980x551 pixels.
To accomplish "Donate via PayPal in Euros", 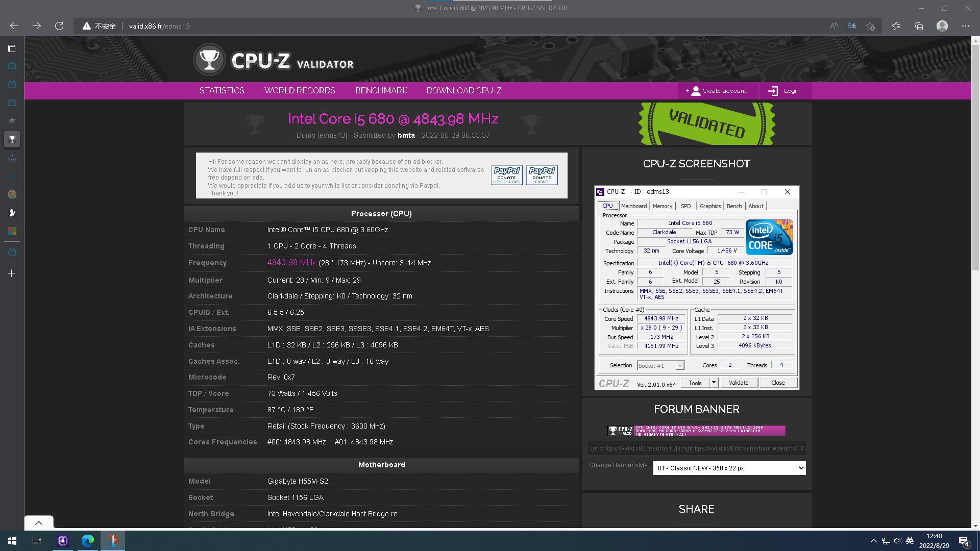I will [x=542, y=175].
